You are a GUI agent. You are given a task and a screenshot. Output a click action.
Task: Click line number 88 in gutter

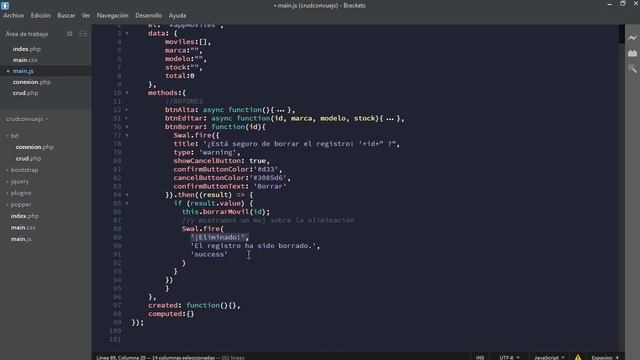(x=117, y=229)
